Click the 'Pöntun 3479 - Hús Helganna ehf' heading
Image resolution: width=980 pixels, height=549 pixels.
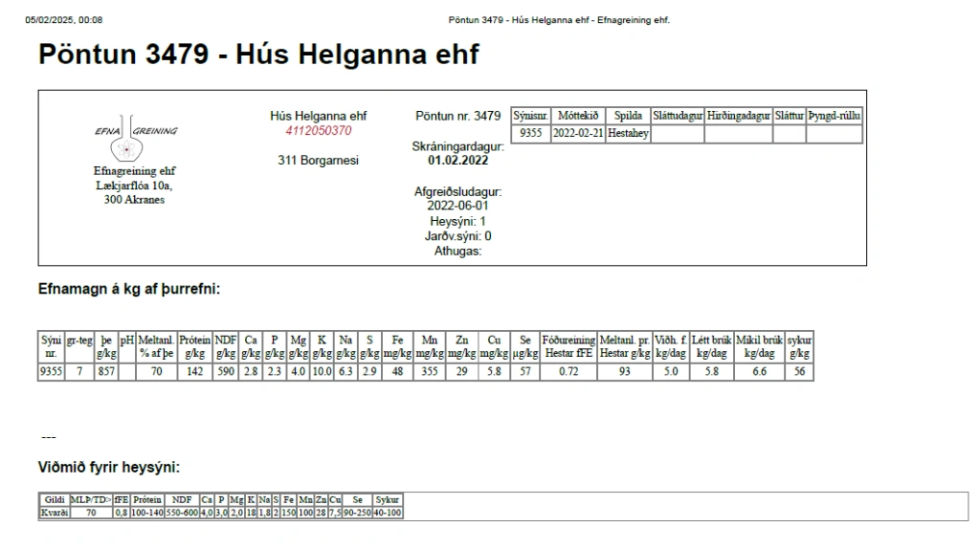258,55
